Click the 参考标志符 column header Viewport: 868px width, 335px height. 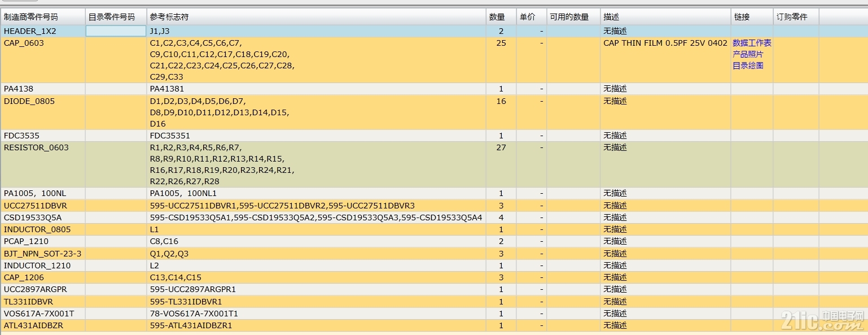(x=317, y=17)
